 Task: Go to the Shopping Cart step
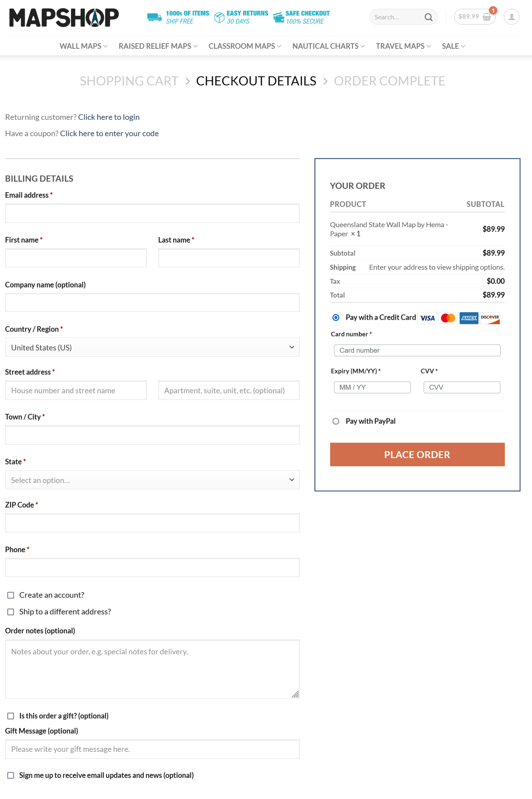coord(129,81)
